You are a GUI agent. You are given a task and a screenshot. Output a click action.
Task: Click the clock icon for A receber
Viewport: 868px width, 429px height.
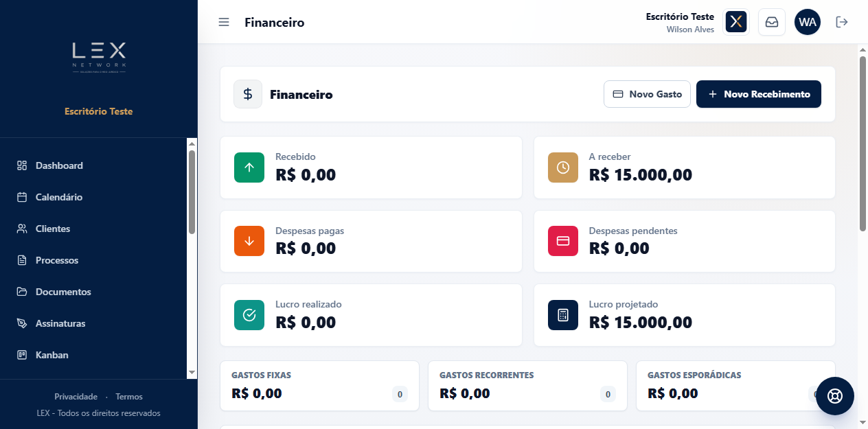coord(563,167)
